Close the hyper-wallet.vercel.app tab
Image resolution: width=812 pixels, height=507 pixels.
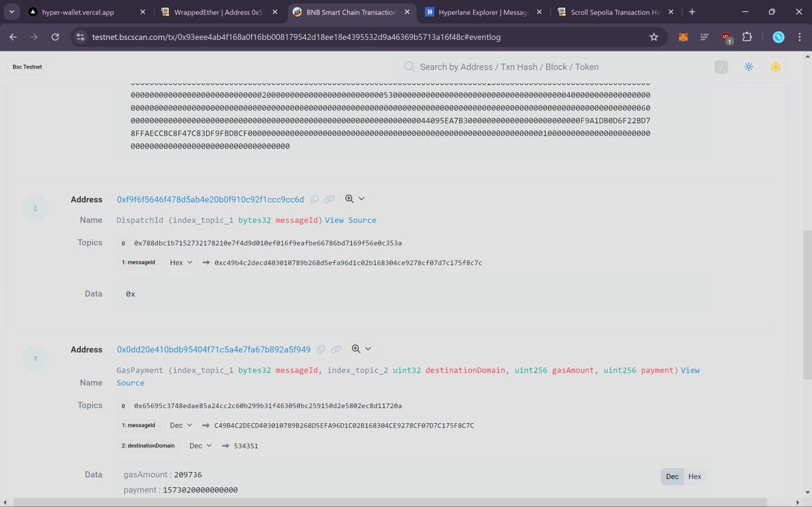point(142,12)
